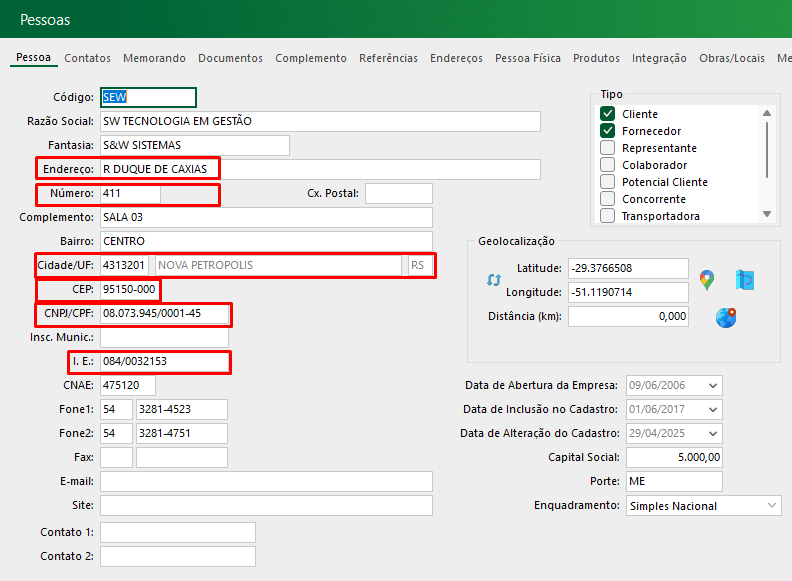Check the Concorrente checkbox
This screenshot has height=581, width=792.
click(607, 199)
